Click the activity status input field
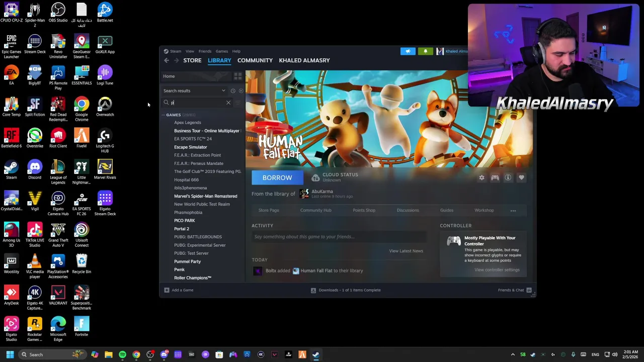This screenshot has width=644, height=362. [340, 237]
